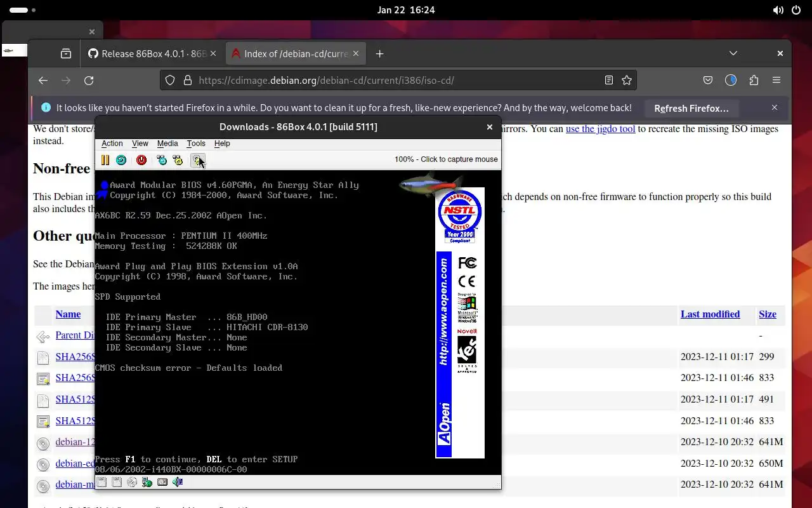
Task: Dismiss the Refresh Firefox notification bar
Action: click(775, 108)
